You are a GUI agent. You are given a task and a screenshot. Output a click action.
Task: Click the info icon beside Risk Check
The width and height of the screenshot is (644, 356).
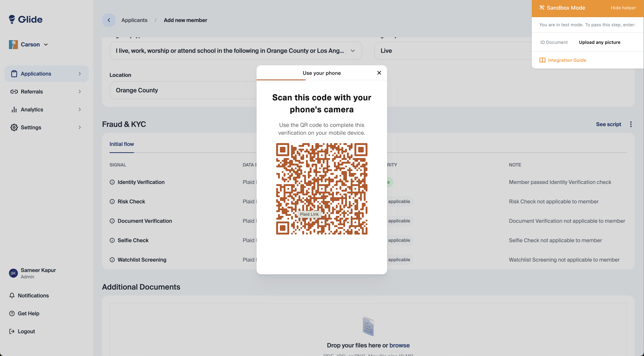coord(112,202)
